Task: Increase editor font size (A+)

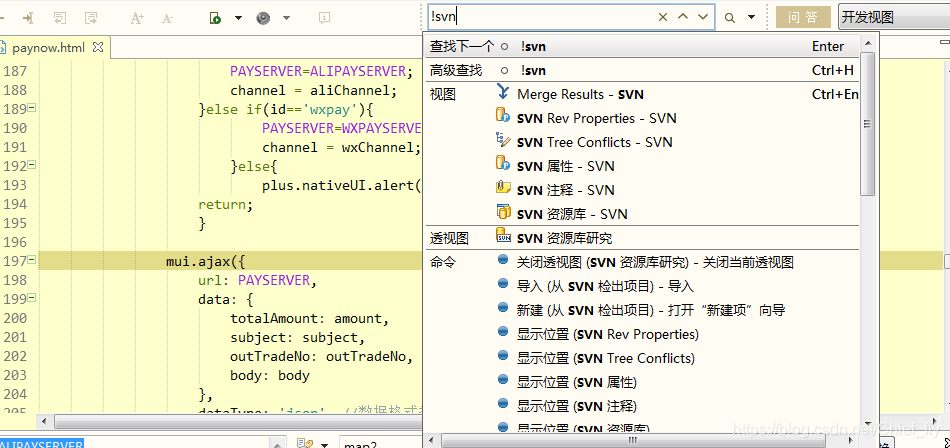Action: (x=137, y=18)
